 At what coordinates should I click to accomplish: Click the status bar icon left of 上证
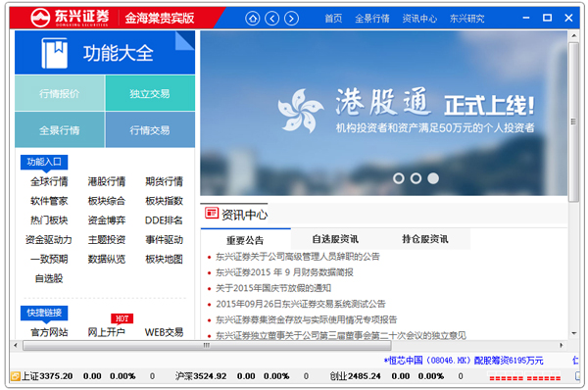pyautogui.click(x=15, y=376)
